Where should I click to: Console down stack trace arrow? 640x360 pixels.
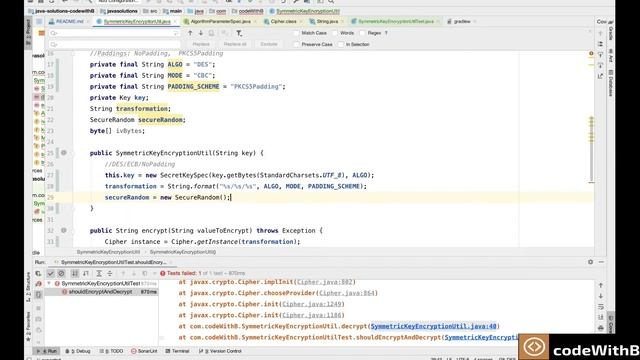click(x=601, y=296)
